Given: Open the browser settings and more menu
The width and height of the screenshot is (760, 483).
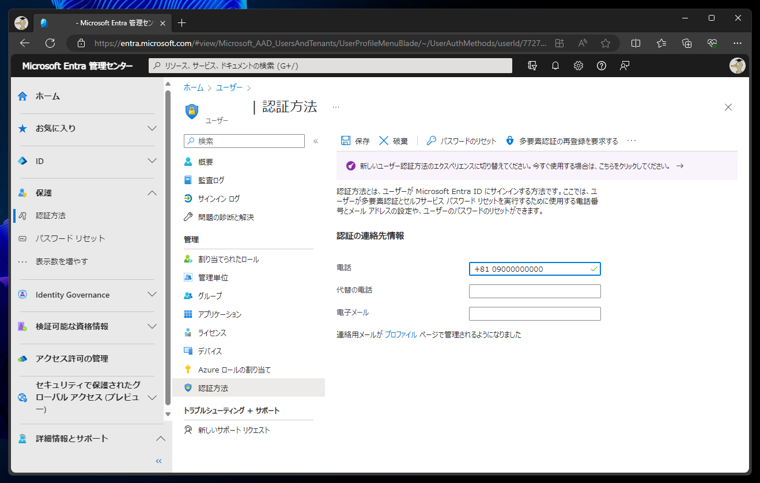Looking at the screenshot, I should (x=737, y=43).
